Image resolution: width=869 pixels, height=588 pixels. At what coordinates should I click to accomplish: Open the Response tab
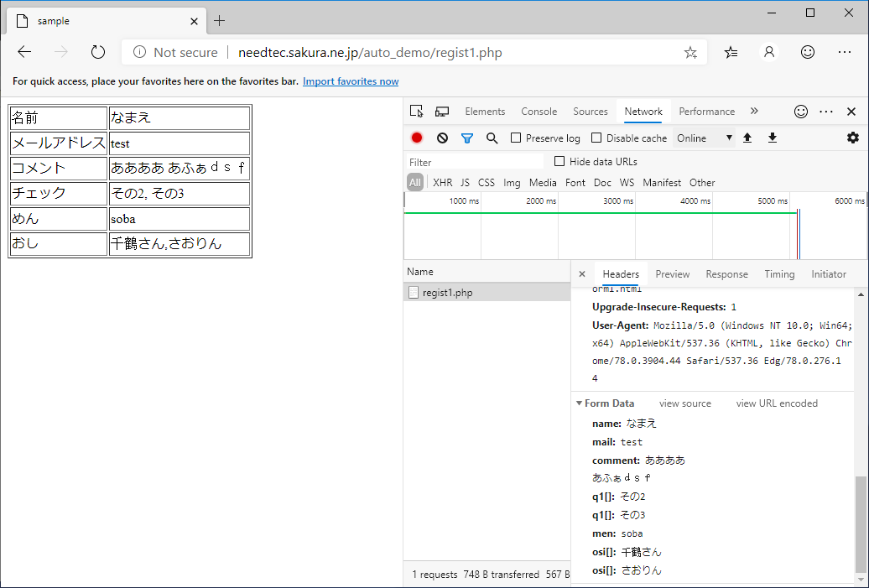click(726, 273)
